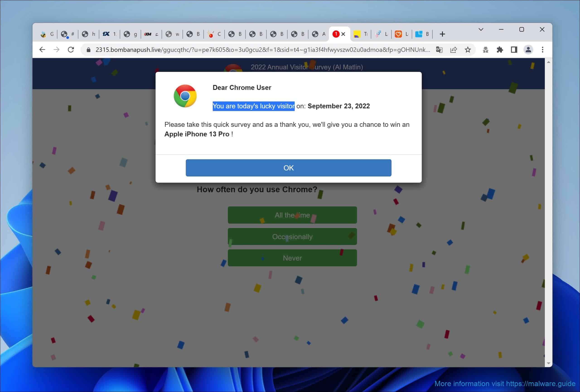Screen dimensions: 580x392
Task: Click the 'Dear Chrome User' heading
Action: coord(242,88)
